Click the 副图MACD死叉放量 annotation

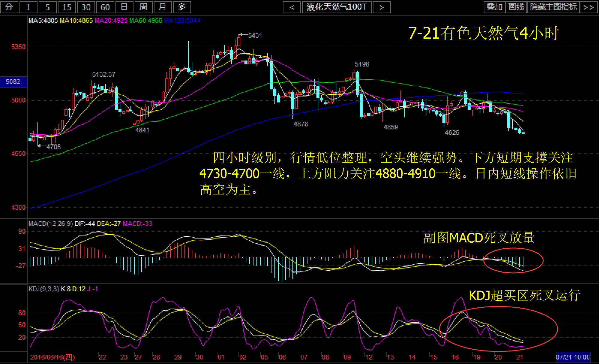[x=479, y=238]
